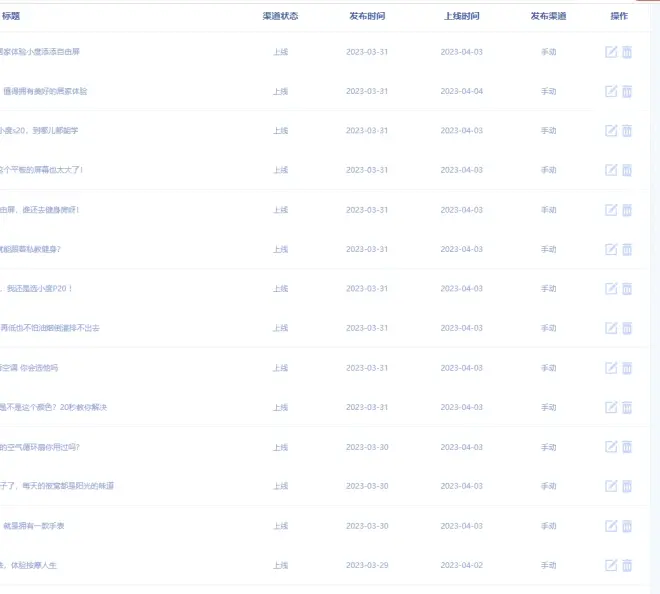Click the '渠道状态' column header

pyautogui.click(x=280, y=16)
